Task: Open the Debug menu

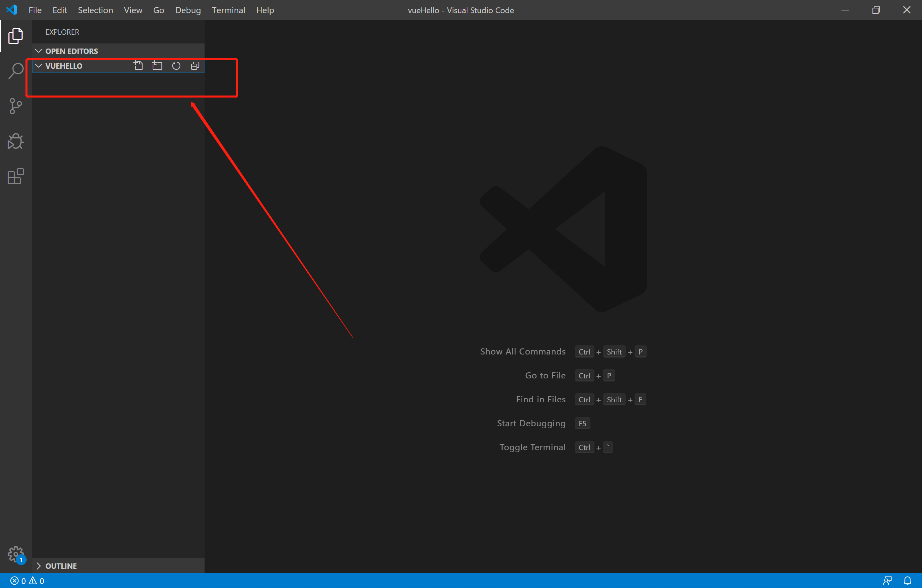Action: [188, 10]
